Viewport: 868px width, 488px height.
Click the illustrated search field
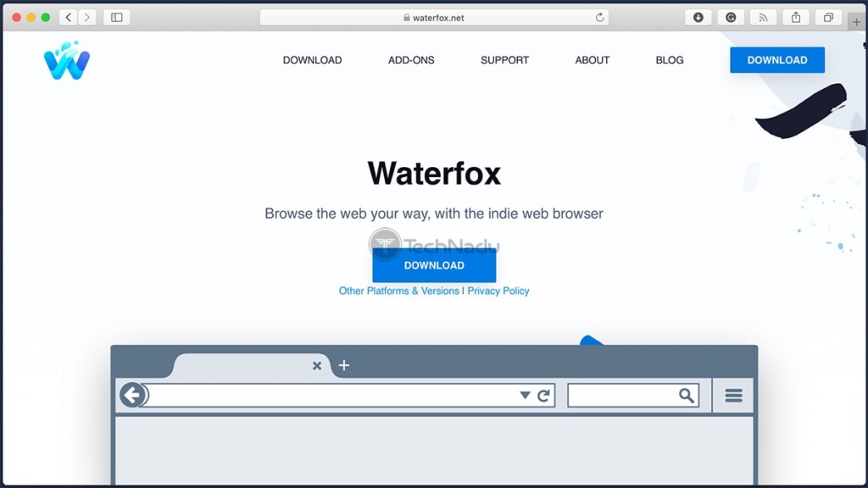coord(633,396)
